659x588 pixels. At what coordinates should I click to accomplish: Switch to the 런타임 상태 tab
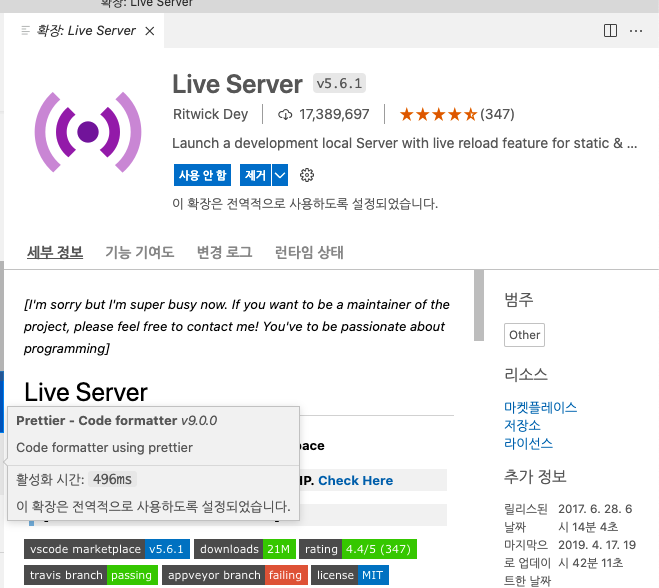(x=309, y=252)
